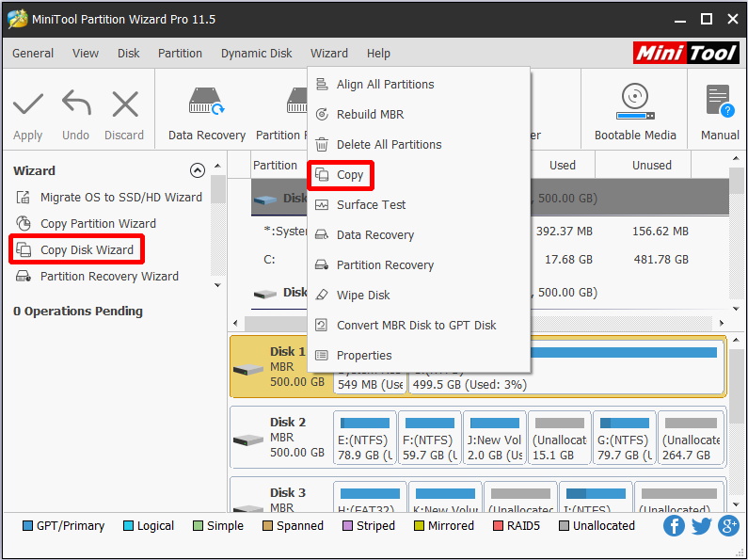Image resolution: width=748 pixels, height=560 pixels.
Task: Open the Facebook icon in footer
Action: (x=674, y=526)
